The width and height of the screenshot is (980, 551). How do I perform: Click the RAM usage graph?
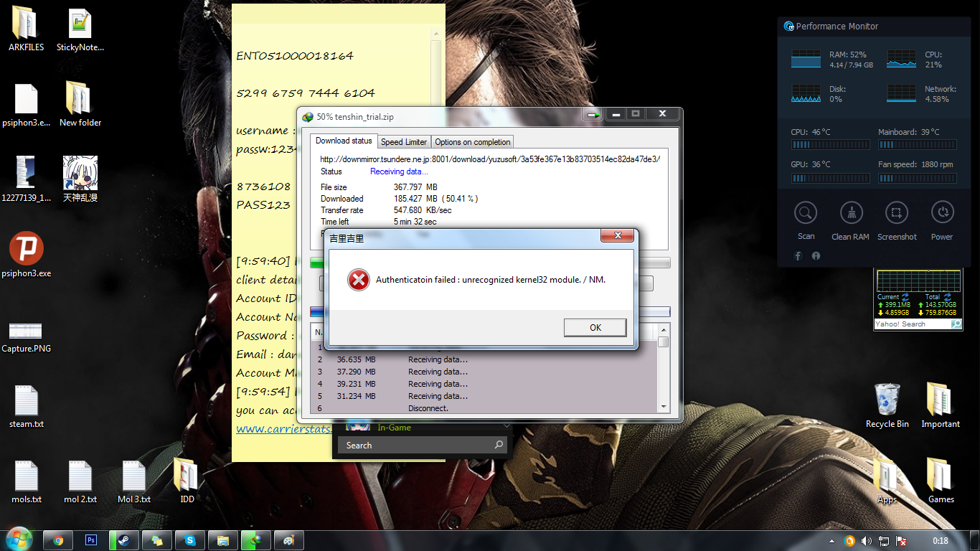[x=806, y=59]
